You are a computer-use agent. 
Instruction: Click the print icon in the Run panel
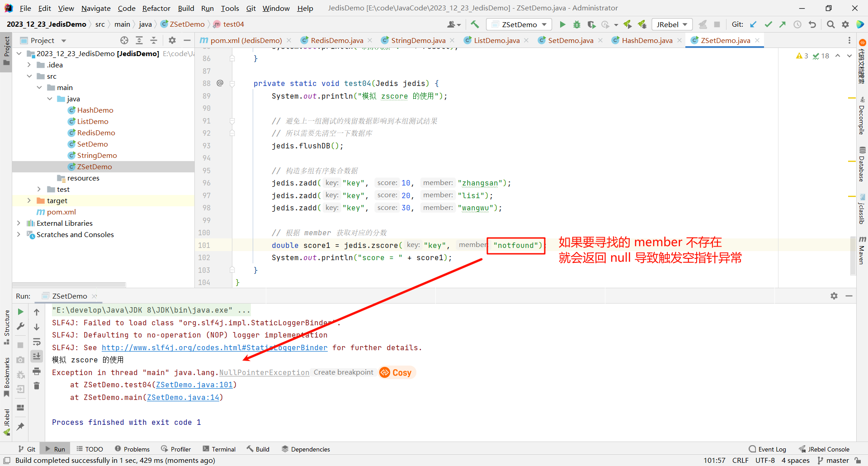coord(37,371)
